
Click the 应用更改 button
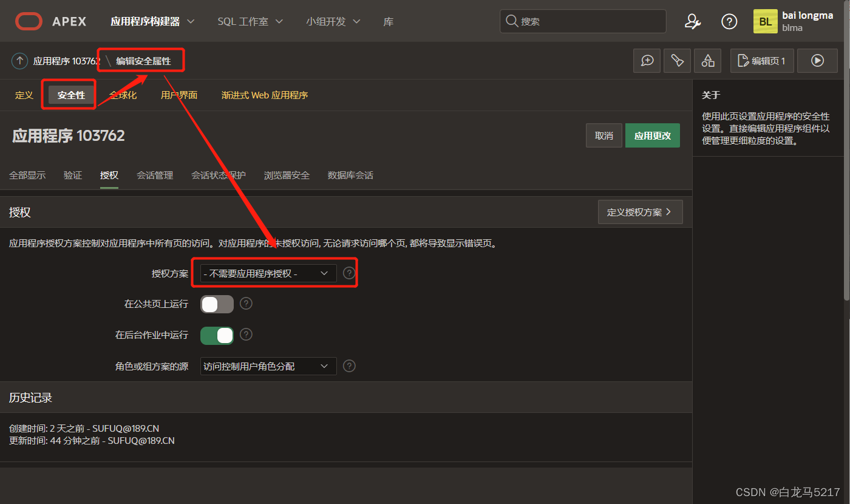tap(653, 135)
